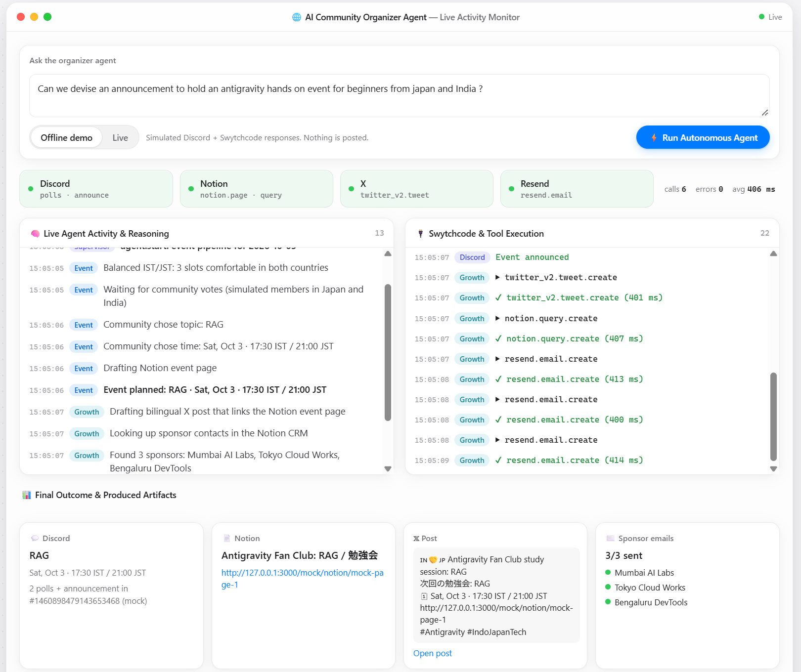
Task: Click the Discord polls announce connector card
Action: click(96, 189)
